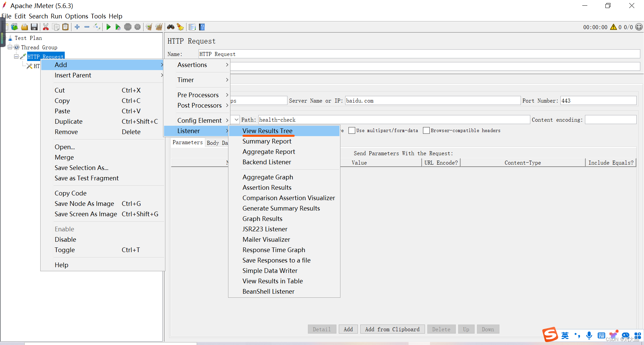Click the microphone voice input icon

coord(589,335)
